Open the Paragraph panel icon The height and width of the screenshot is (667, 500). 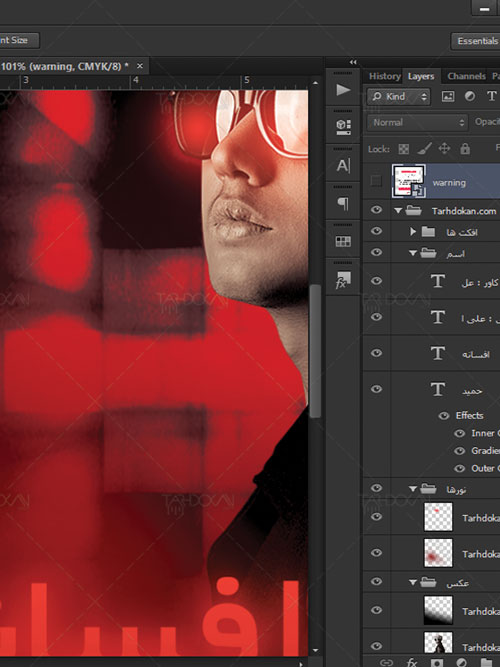pos(343,203)
